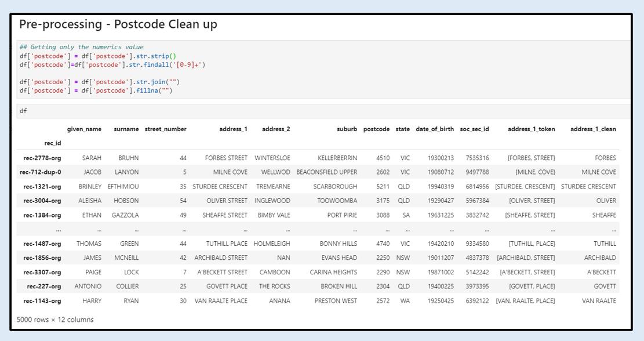Click the surname EFTHIMIOU
Viewport: 644px width, 341px height.
tap(123, 187)
